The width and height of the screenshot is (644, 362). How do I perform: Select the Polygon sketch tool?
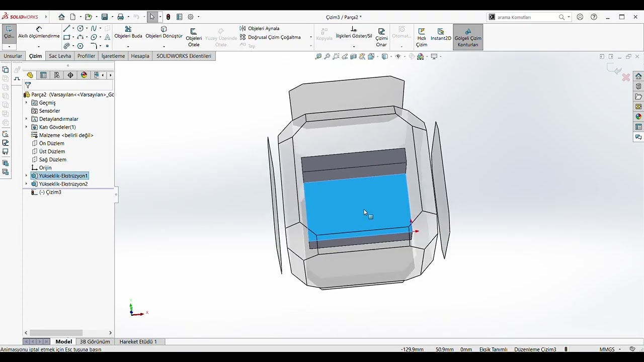click(80, 46)
